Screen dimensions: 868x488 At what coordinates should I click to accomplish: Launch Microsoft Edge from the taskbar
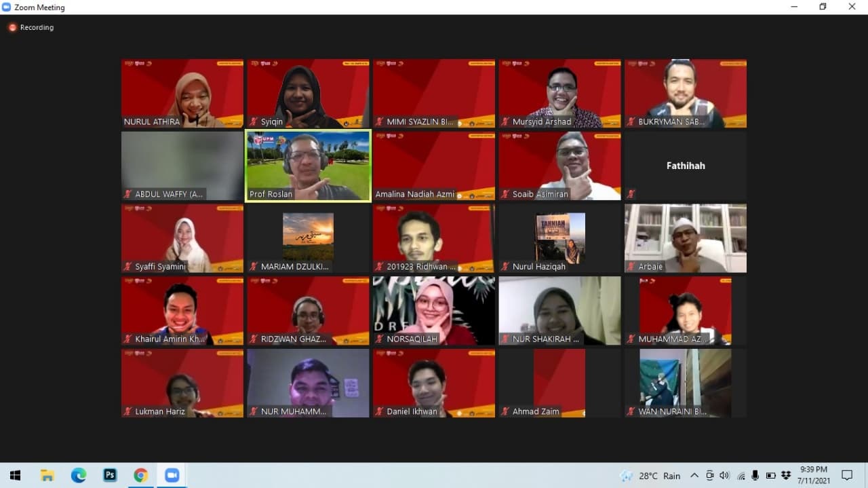click(x=79, y=475)
